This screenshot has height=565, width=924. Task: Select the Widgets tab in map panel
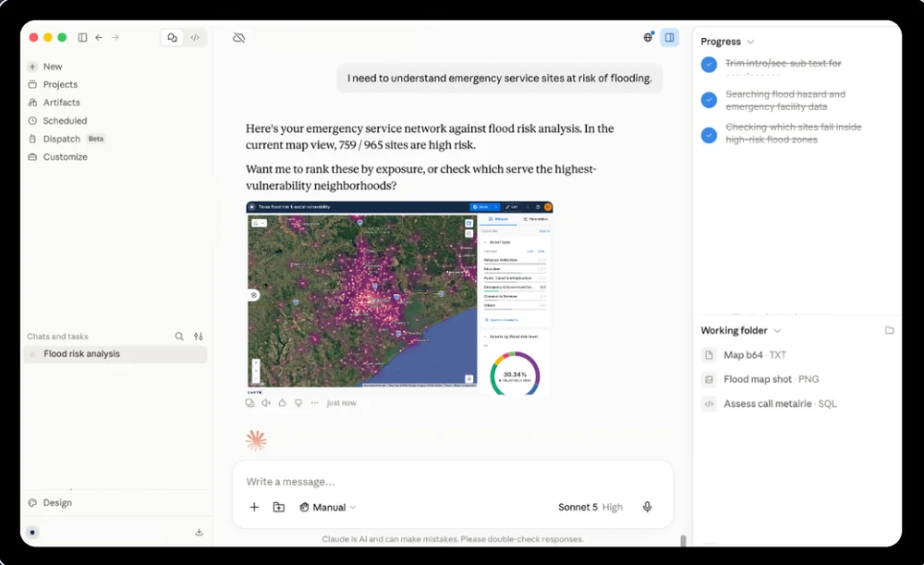pyautogui.click(x=499, y=219)
